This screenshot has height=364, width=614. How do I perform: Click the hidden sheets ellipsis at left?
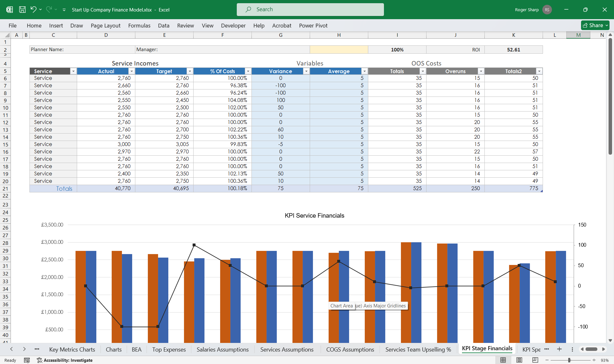(37, 349)
